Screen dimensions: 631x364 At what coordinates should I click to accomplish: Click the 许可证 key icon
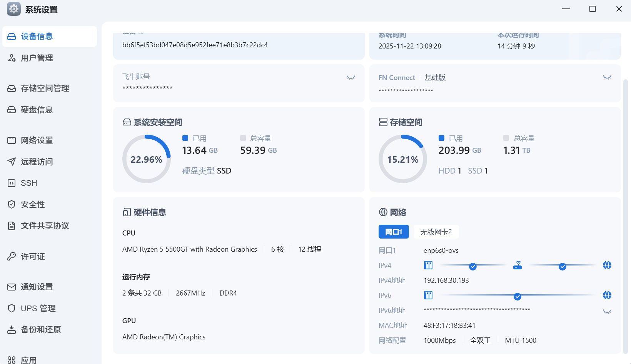tap(12, 256)
